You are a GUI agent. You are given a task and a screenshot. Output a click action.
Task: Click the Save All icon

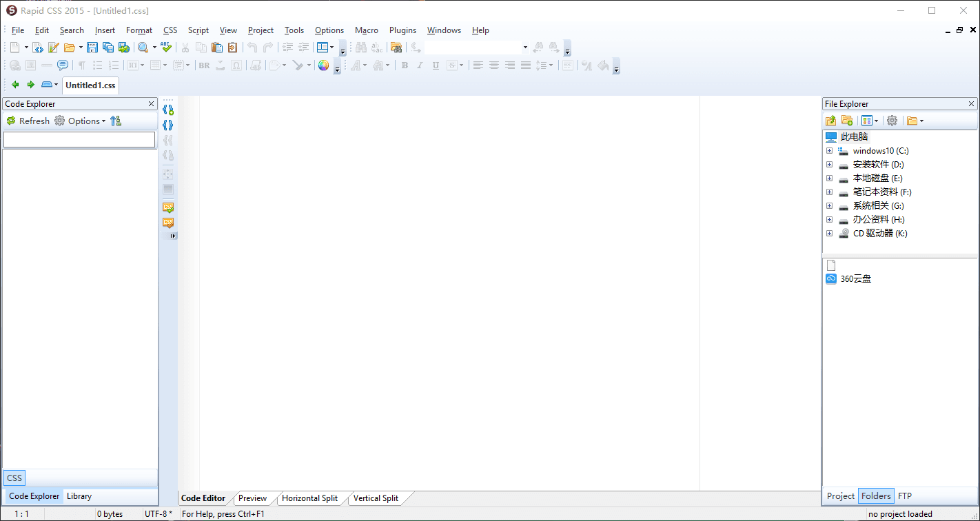point(108,48)
